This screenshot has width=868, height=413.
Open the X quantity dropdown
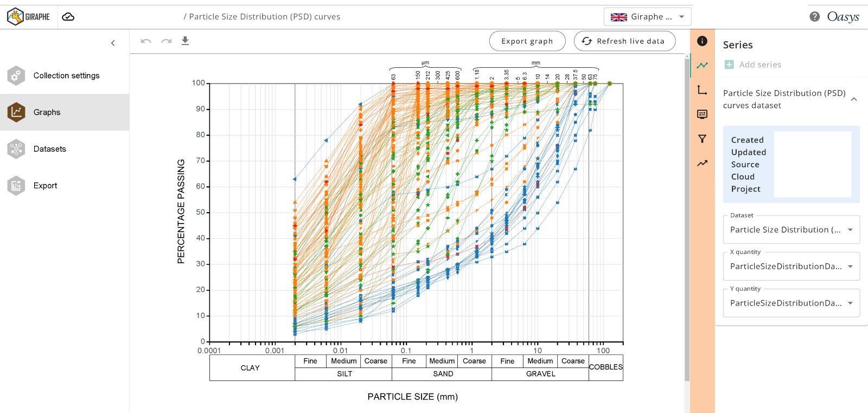tap(791, 266)
